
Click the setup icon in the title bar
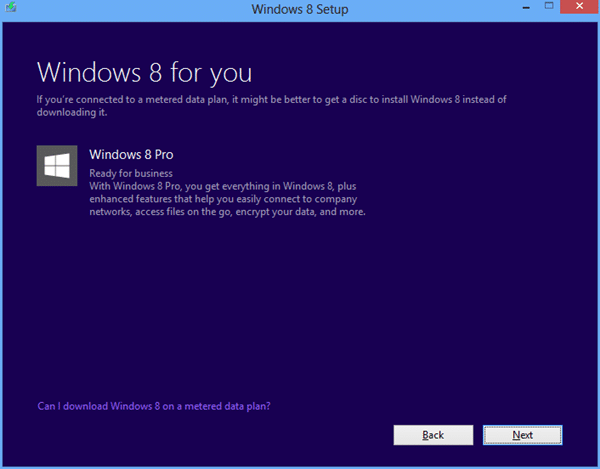click(11, 7)
